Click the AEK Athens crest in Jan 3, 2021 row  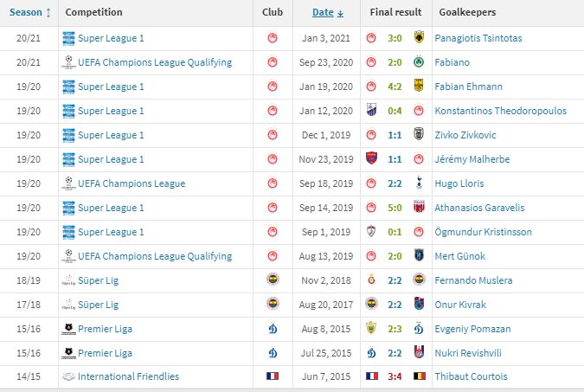[x=419, y=37]
